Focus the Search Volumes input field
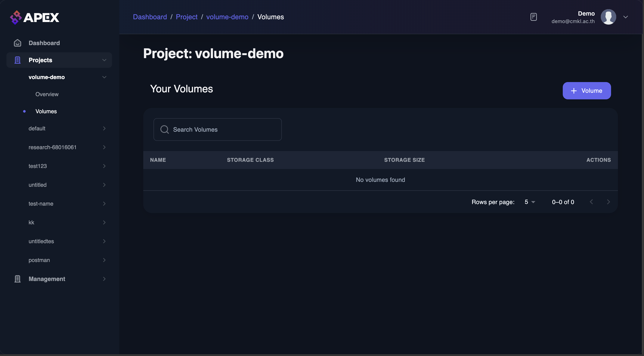644x356 pixels. click(217, 129)
